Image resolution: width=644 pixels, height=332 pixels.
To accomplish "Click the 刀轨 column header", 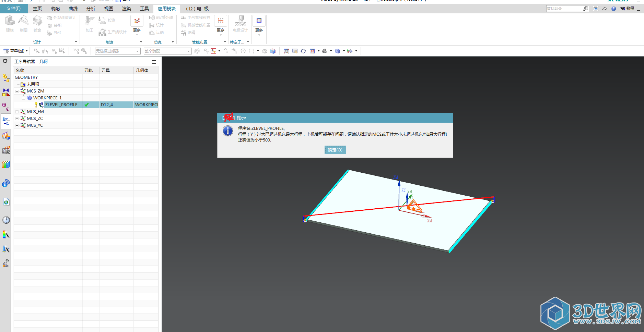I will [x=91, y=70].
